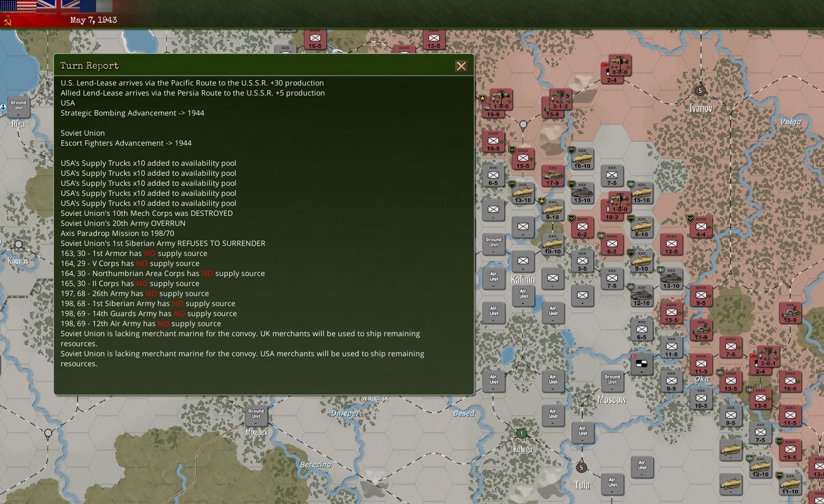Image resolution: width=824 pixels, height=504 pixels.
Task: Select the 3-1-2 aircraft unit
Action: point(560,99)
